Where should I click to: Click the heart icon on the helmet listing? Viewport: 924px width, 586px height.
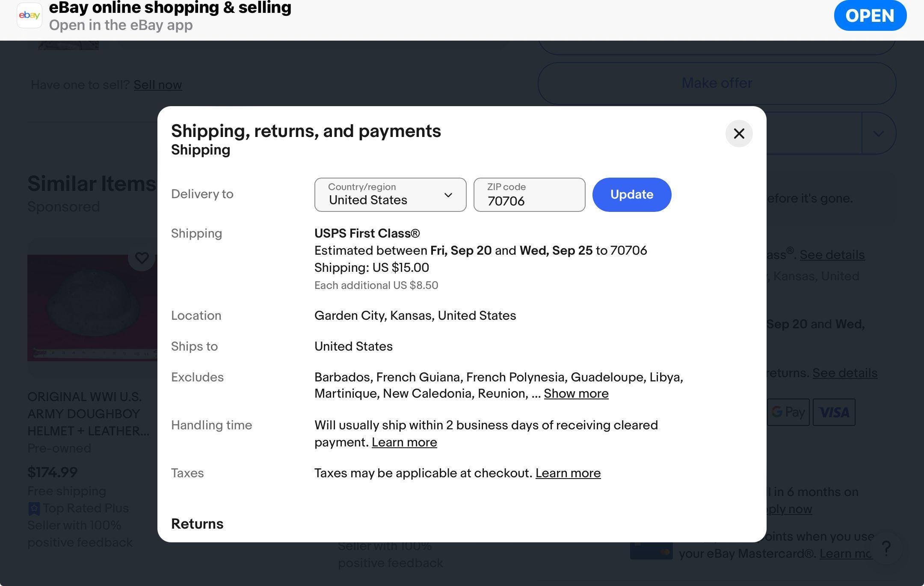pos(142,258)
